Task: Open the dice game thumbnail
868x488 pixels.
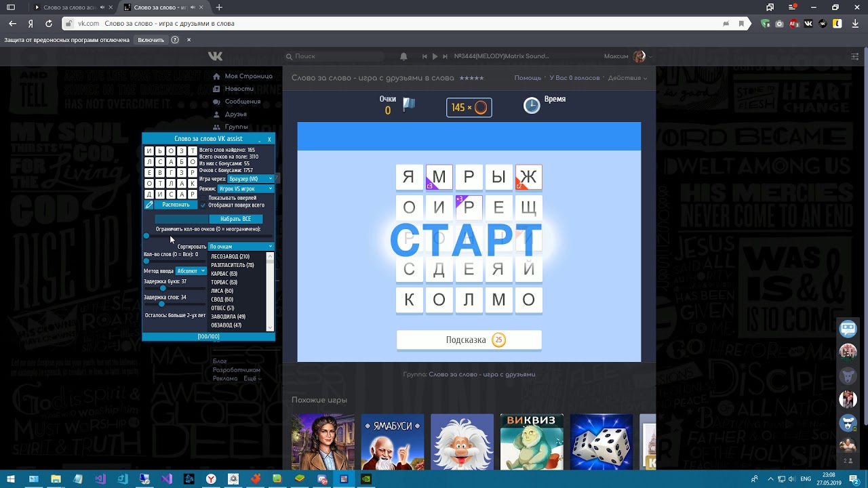Action: tap(601, 442)
